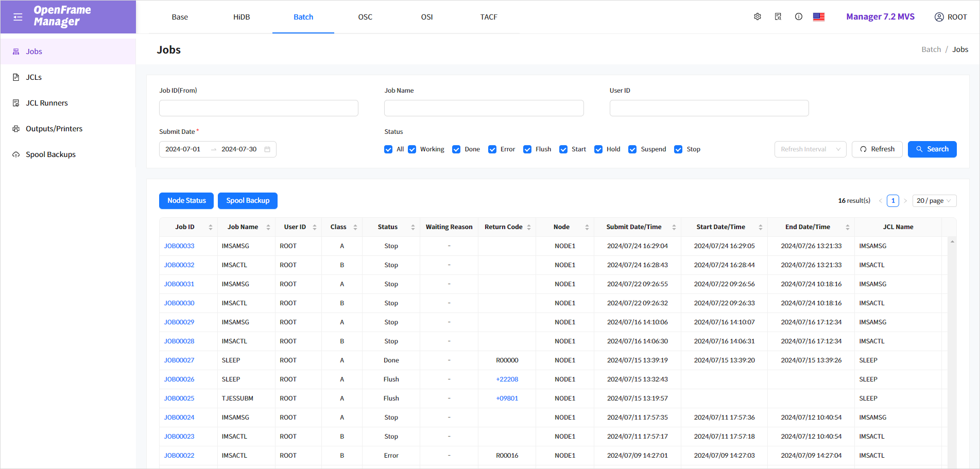Sort by Class column arrows
980x469 pixels.
point(355,227)
